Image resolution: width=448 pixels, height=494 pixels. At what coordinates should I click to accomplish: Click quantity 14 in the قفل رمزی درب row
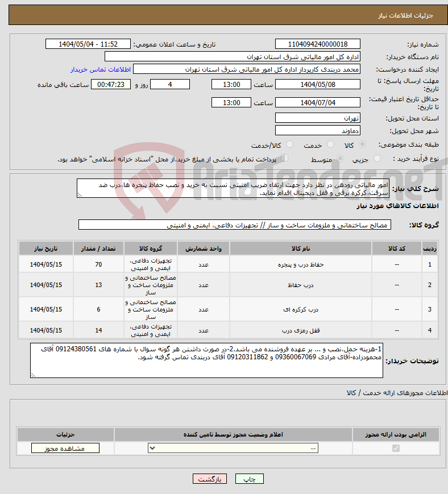click(98, 330)
